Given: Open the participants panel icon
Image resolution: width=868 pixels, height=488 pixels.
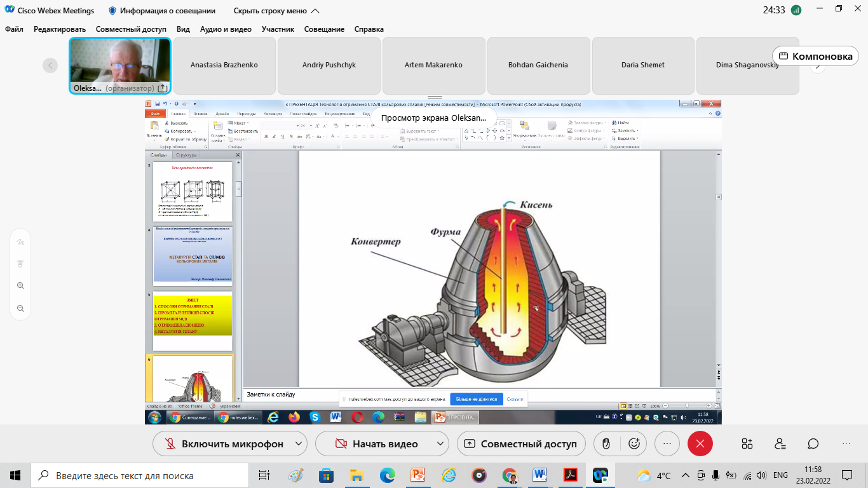Looking at the screenshot, I should tap(780, 444).
